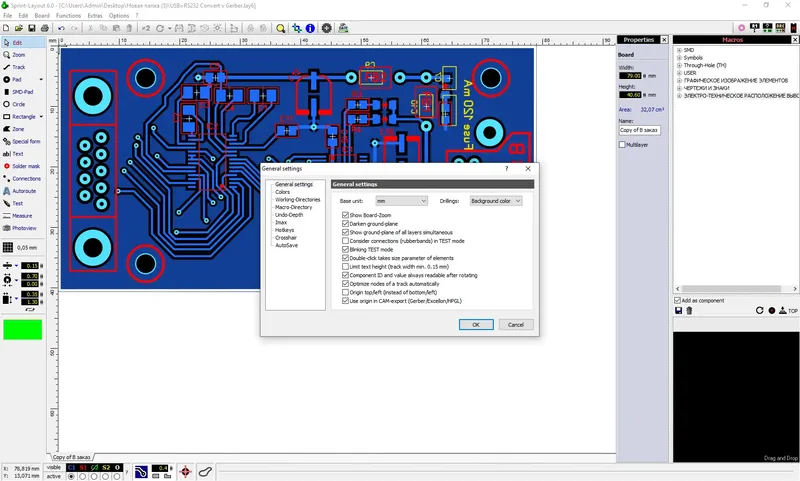This screenshot has width=800, height=481.
Task: Open the Photoview mode
Action: tap(24, 228)
